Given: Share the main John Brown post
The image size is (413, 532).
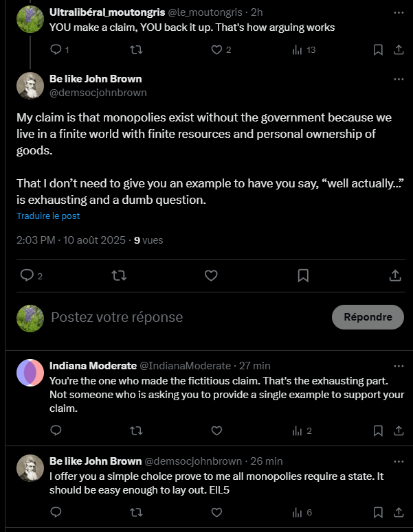Looking at the screenshot, I should [395, 275].
